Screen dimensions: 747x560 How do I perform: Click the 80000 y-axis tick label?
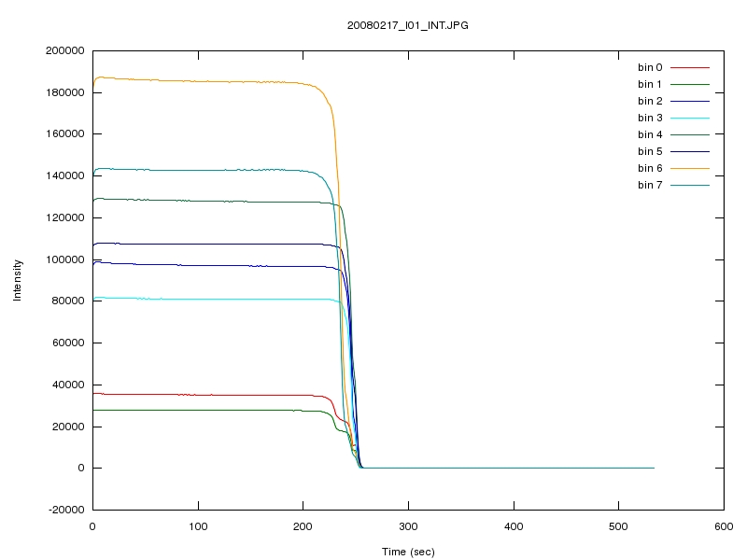(x=68, y=301)
